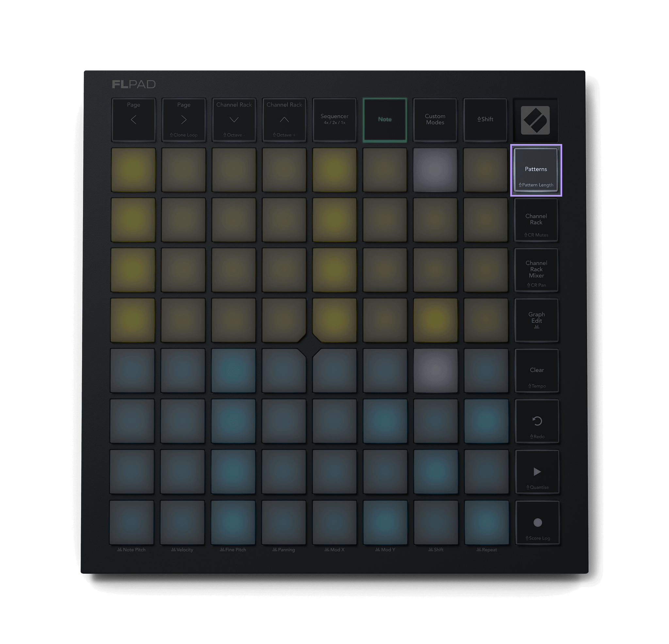669x644 pixels.
Task: Tap notched pad in Graph Edit row, Panning column
Action: 284,320
